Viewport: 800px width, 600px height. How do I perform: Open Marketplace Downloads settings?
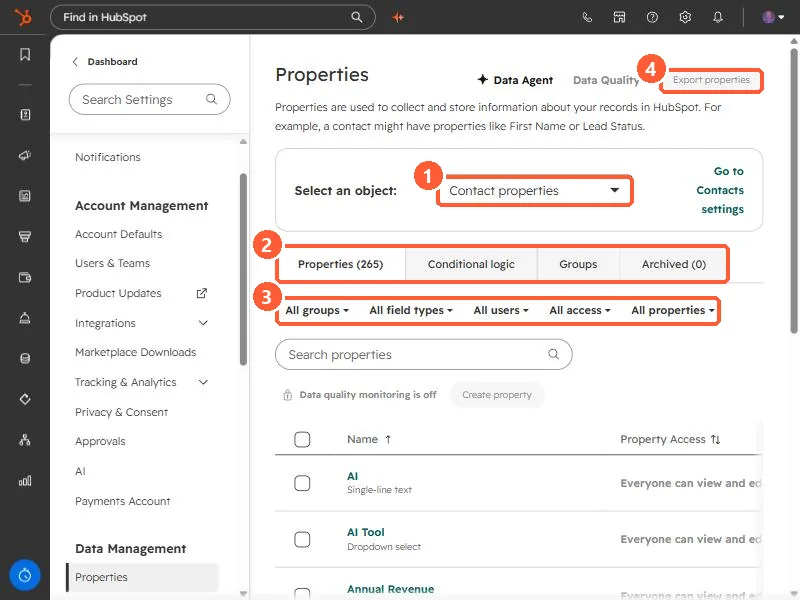coord(135,352)
